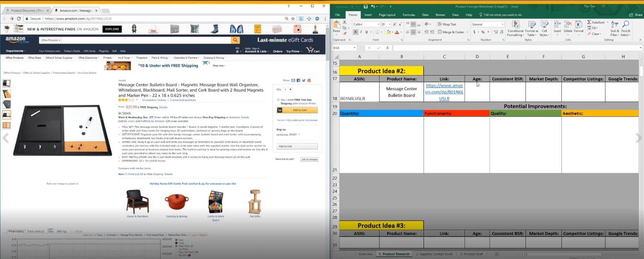Click the amazon.com hyperlink in cell C18
This screenshot has width=644, height=259.
pyautogui.click(x=444, y=92)
